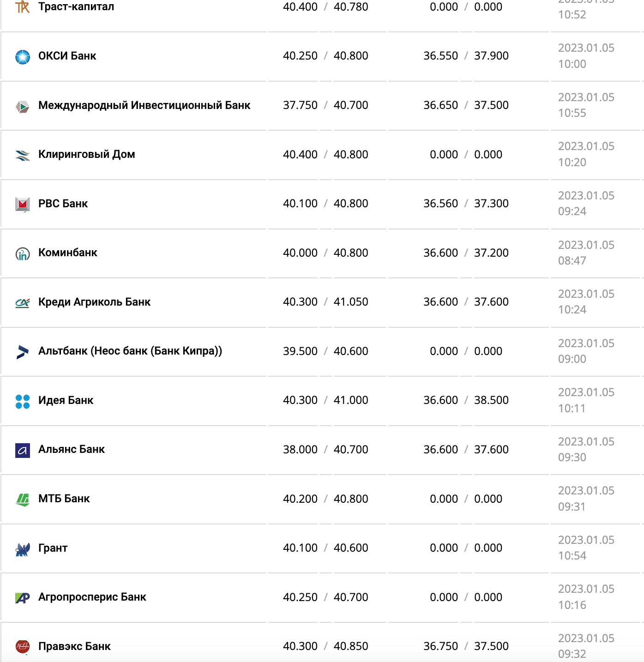Click the Альянс Банк logo icon
Viewport: 644px width, 662px height.
pos(23,450)
